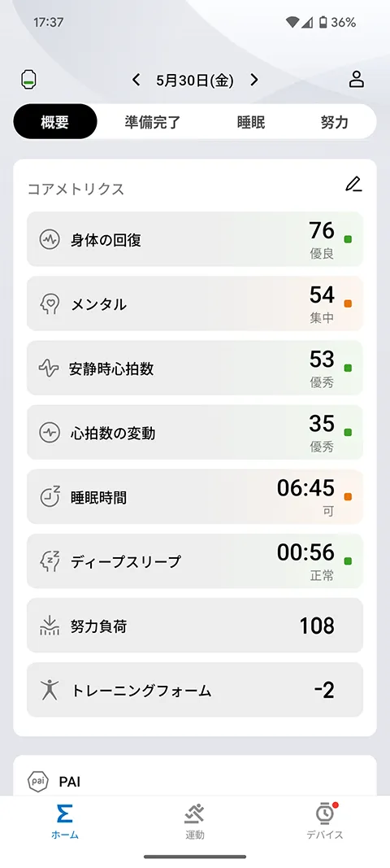Viewport: 390px width, 868px height.
Task: Open the 安静時心拍数 metric row
Action: [x=195, y=369]
